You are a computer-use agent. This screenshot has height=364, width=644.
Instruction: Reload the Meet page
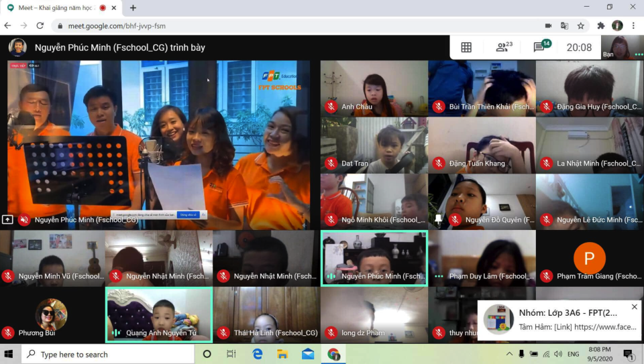point(40,25)
